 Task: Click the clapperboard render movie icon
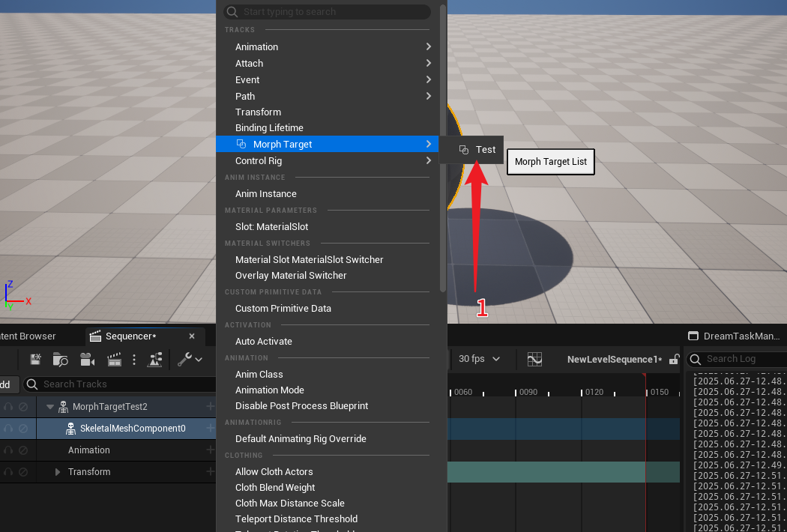(x=115, y=359)
